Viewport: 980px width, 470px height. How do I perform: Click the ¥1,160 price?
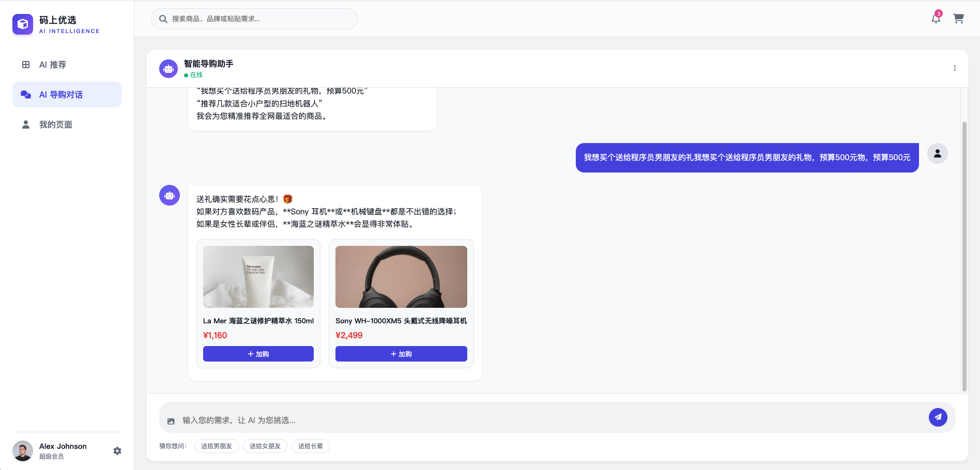coord(215,335)
